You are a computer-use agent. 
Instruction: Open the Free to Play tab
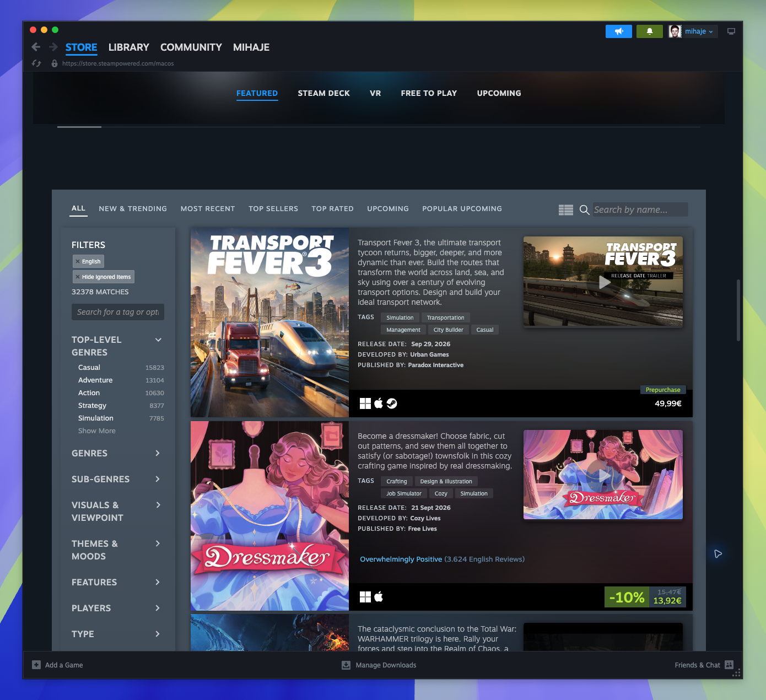click(x=429, y=93)
